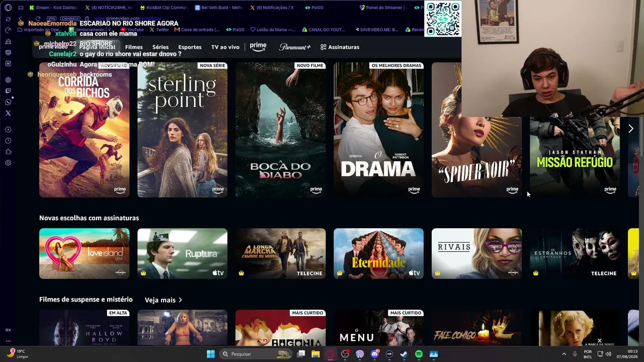This screenshot has height=362, width=644.
Task: Click the Pesquisar taskbar search box
Action: pos(255,354)
